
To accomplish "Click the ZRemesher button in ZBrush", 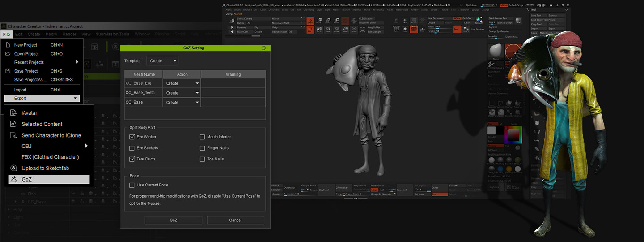I will [x=344, y=188].
